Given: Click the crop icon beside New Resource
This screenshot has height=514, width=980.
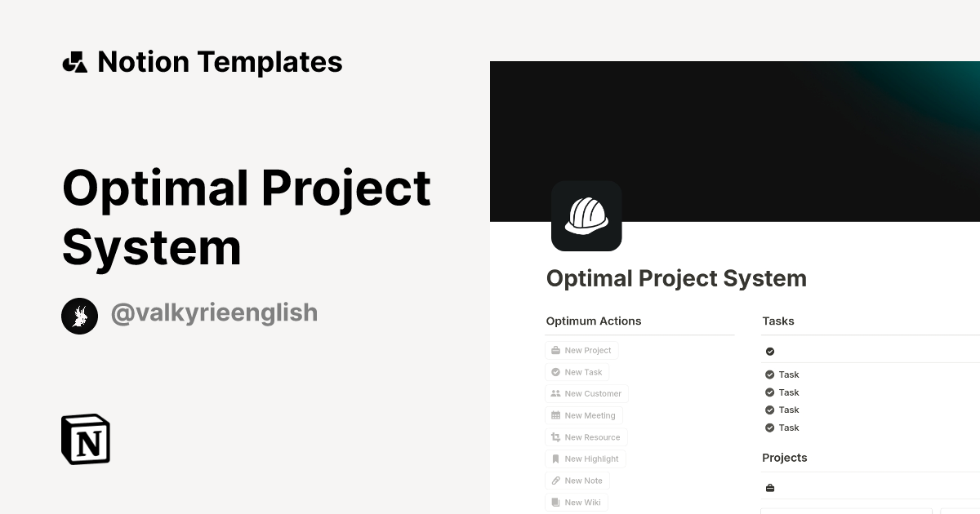Looking at the screenshot, I should tap(555, 436).
